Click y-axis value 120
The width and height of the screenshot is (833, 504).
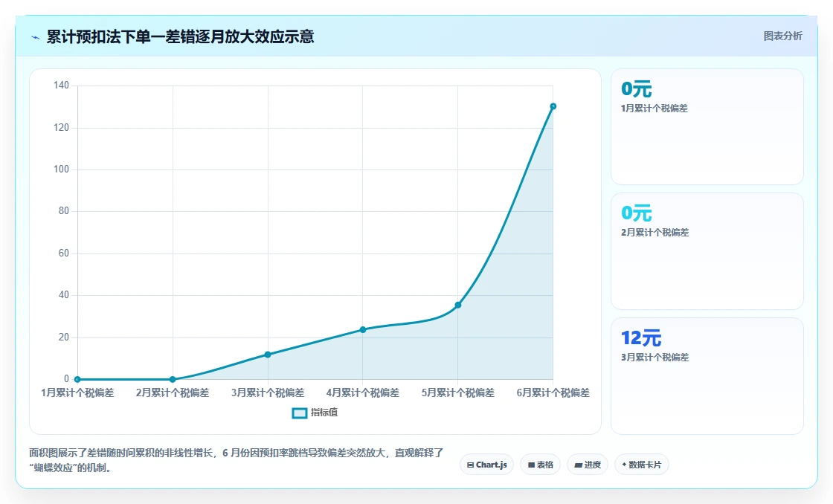click(x=61, y=127)
